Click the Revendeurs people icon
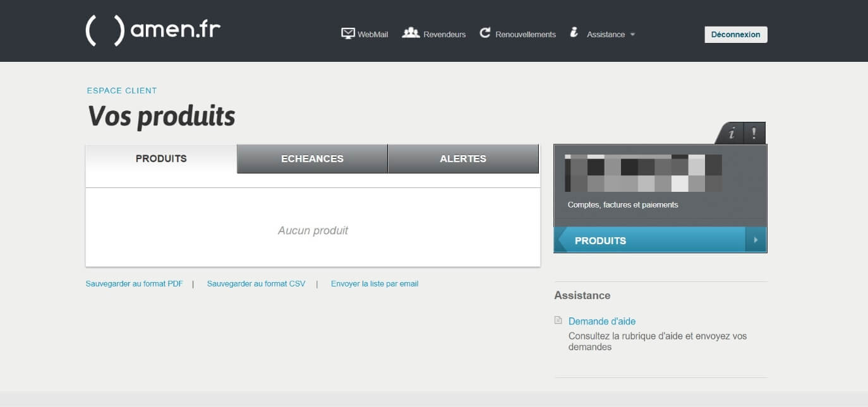Image resolution: width=868 pixels, height=407 pixels. coord(411,33)
